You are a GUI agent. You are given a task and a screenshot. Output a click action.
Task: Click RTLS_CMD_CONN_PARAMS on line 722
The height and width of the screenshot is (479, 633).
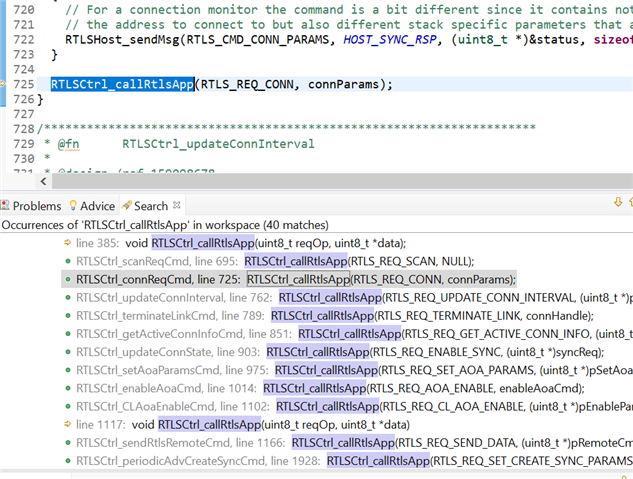(x=258, y=40)
